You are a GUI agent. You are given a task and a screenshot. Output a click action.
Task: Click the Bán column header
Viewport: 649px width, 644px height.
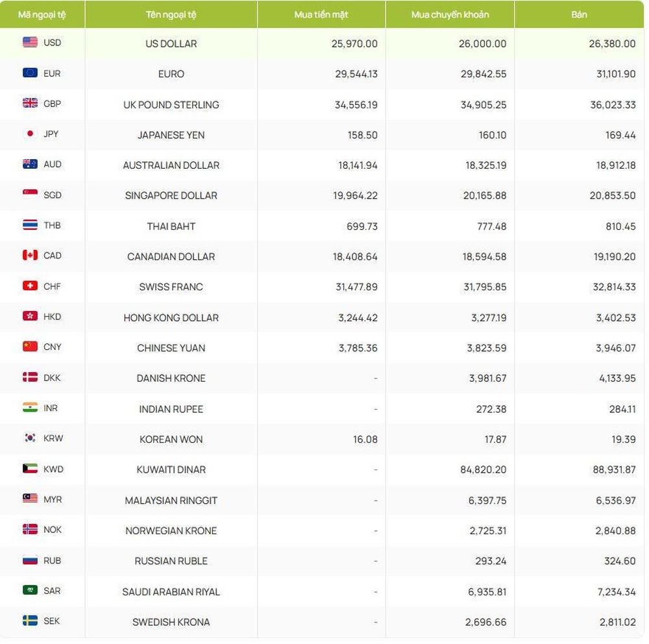point(579,14)
